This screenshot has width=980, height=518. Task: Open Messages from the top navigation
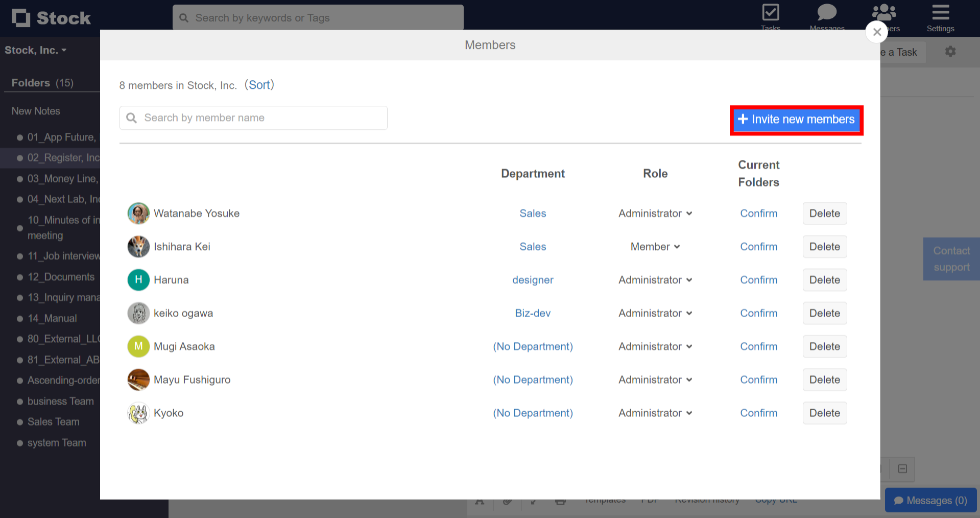[x=826, y=15]
